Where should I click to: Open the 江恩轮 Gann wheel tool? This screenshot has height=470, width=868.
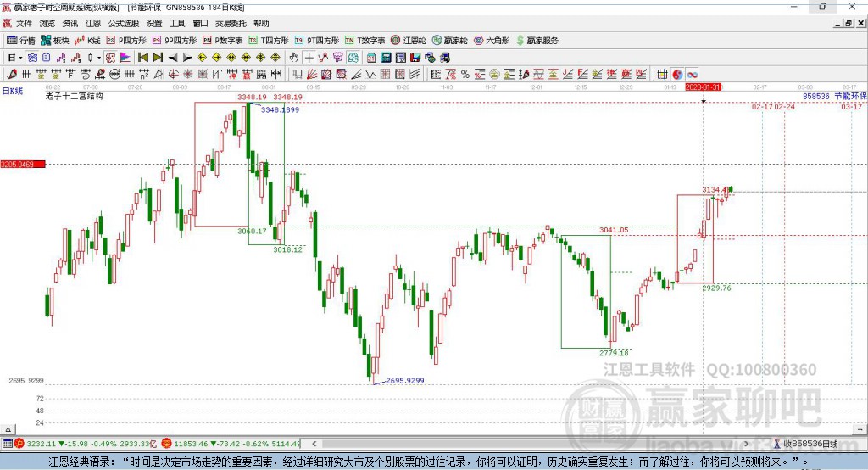click(x=409, y=41)
